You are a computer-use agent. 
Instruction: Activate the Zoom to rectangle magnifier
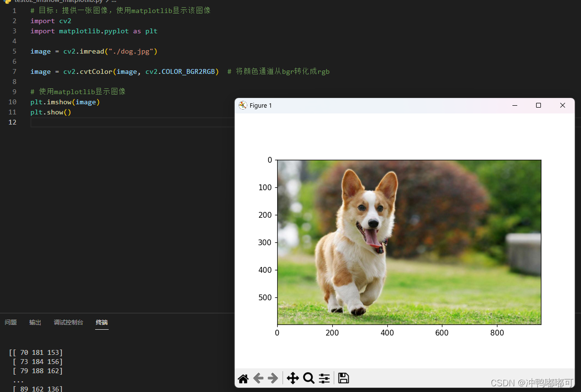tap(309, 378)
